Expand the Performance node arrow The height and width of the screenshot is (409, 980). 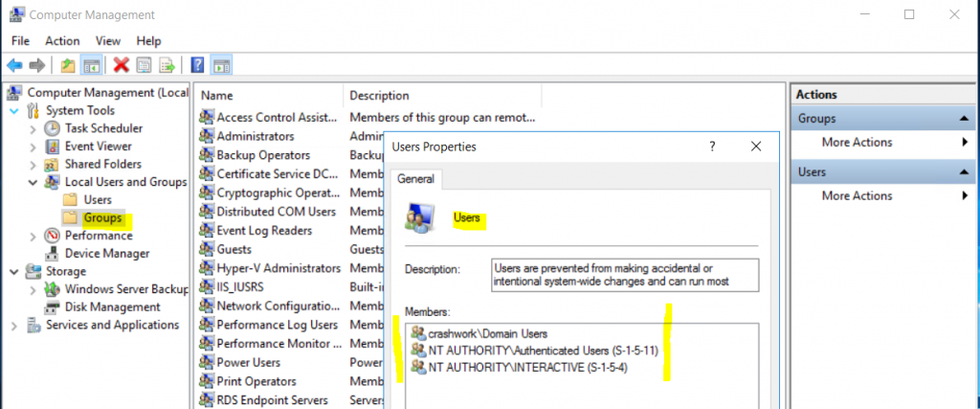[x=33, y=237]
